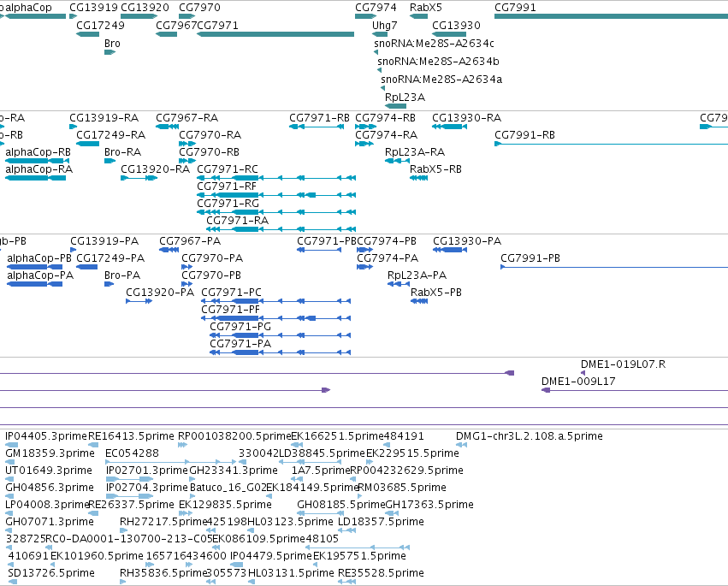Click the CG7971-RF transcript label
Screen dimensions: 728x586
click(227, 186)
